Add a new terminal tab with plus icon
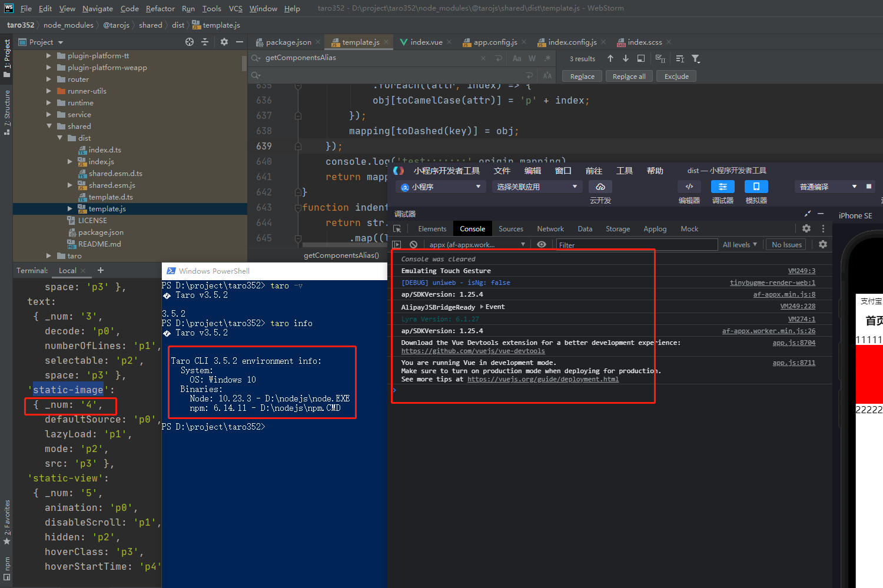883x588 pixels. point(101,270)
